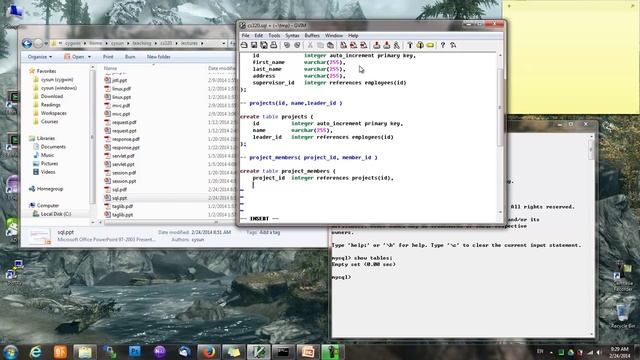The image size is (640, 360).
Task: Select Homegroup in the navigation pane
Action: (x=50, y=189)
